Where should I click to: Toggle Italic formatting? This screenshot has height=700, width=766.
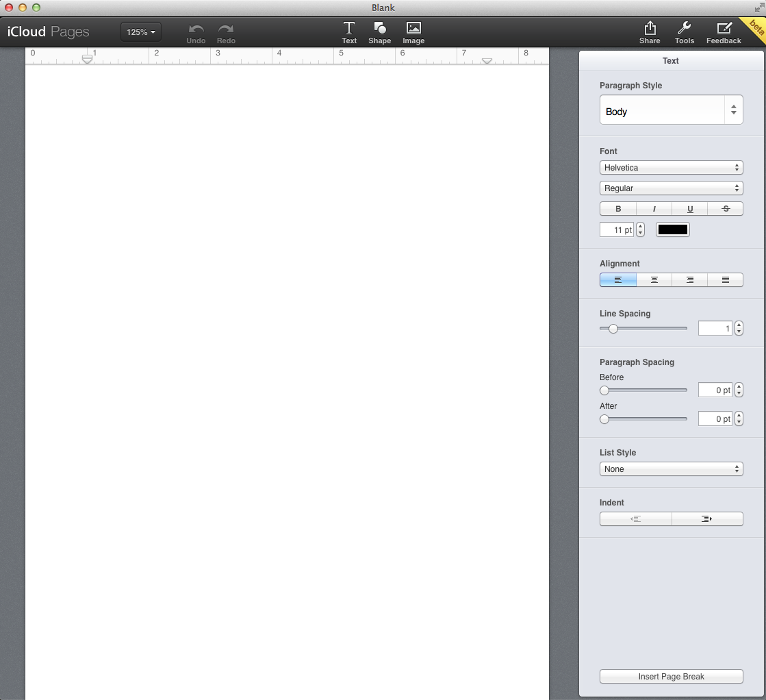point(654,209)
